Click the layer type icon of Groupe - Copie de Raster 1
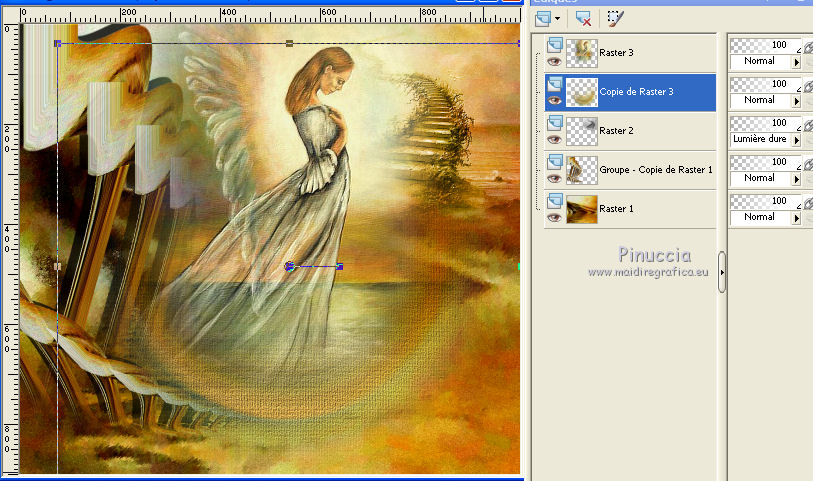 click(x=554, y=162)
